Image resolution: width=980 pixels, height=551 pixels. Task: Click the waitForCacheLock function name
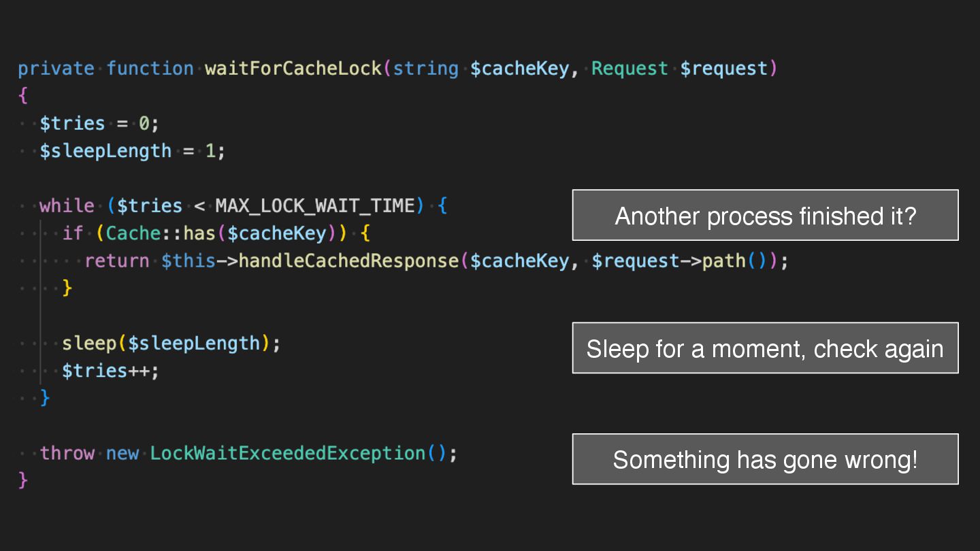(x=293, y=69)
